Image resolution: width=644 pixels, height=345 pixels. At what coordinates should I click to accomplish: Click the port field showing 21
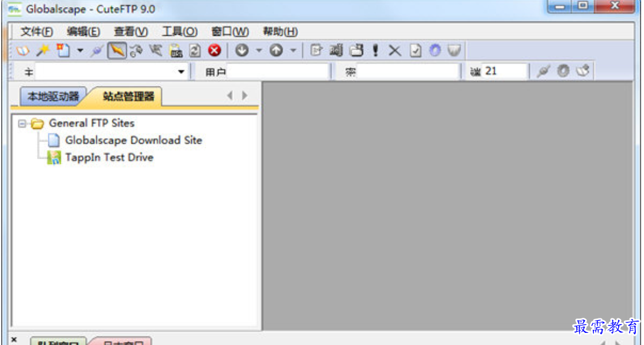pos(504,72)
